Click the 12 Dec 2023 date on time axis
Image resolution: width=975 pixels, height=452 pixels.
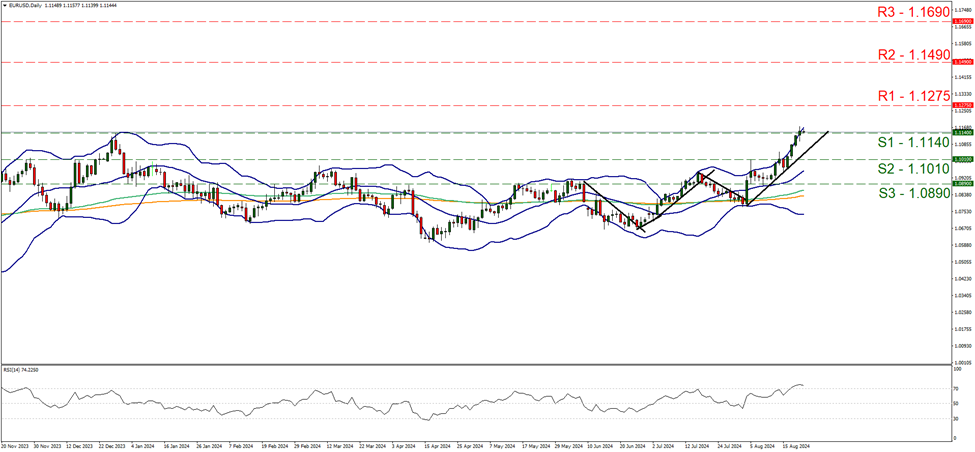point(81,446)
